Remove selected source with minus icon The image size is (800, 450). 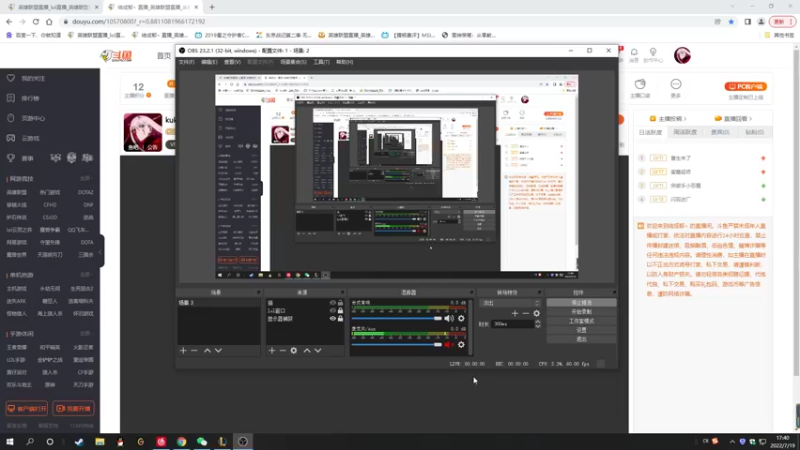click(x=282, y=351)
